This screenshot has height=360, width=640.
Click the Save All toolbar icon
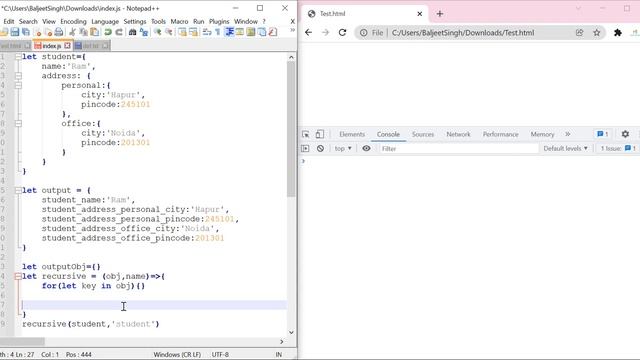coord(26,32)
